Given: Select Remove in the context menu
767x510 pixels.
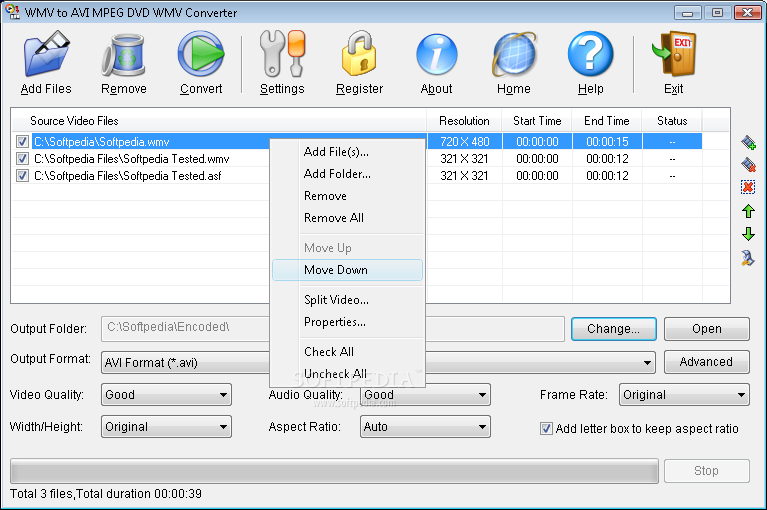Looking at the screenshot, I should click(347, 196).
